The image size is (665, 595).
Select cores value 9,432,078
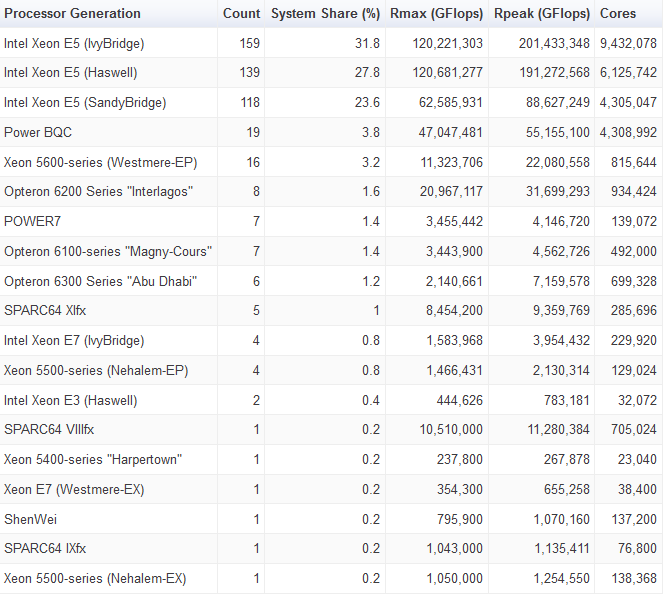click(628, 43)
